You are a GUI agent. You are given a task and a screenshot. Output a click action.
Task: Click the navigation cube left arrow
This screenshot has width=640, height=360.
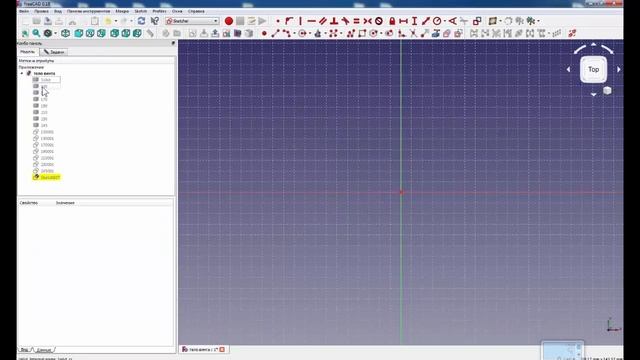coord(568,70)
